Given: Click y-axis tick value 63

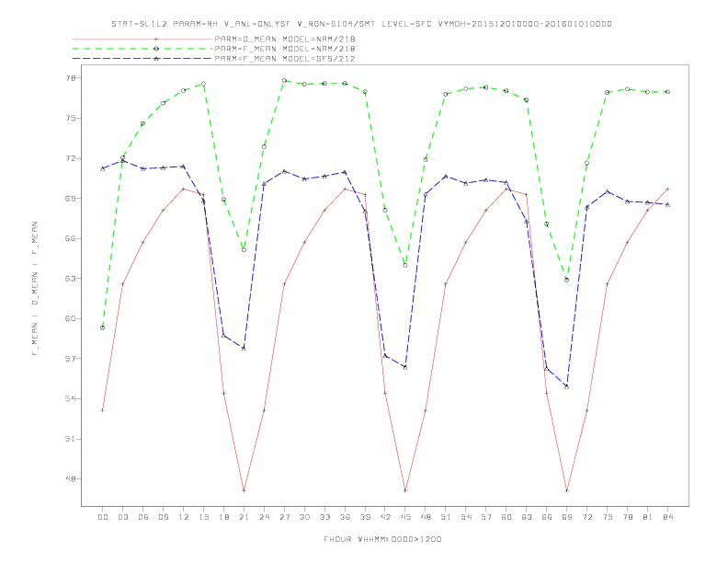Looking at the screenshot, I should (x=70, y=279).
